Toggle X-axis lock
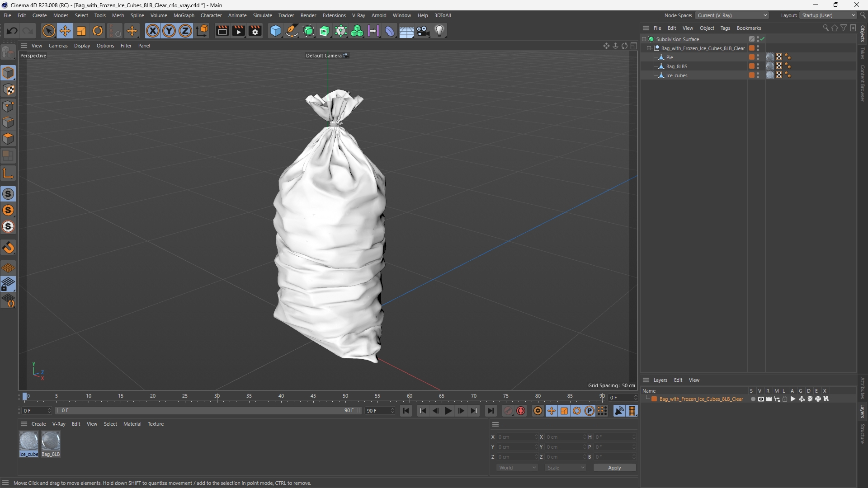Image resolution: width=868 pixels, height=488 pixels. pos(153,31)
